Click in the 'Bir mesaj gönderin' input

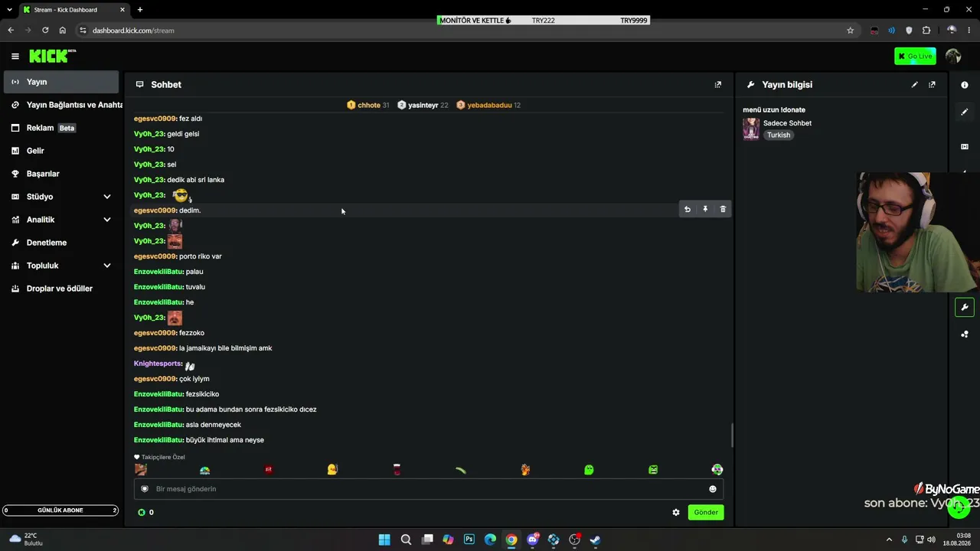[x=429, y=489]
